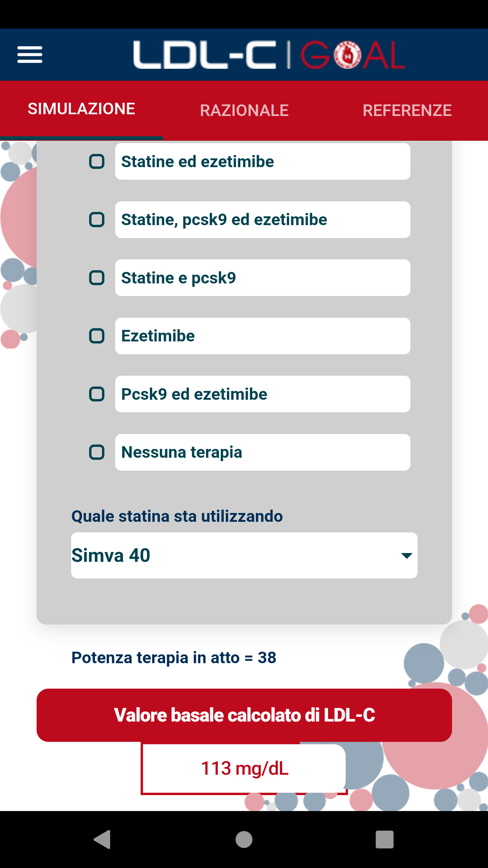Open the REFERENZE tab
Image resolution: width=488 pixels, height=868 pixels.
click(407, 111)
